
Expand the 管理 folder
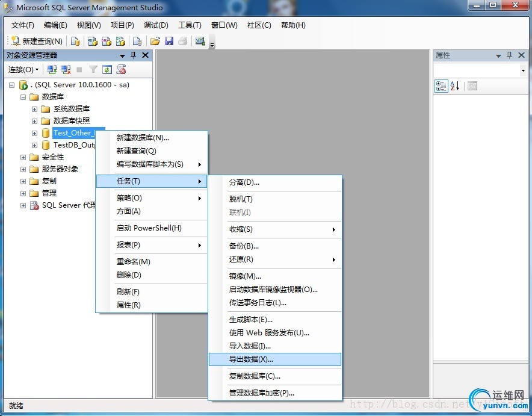pyautogui.click(x=23, y=193)
